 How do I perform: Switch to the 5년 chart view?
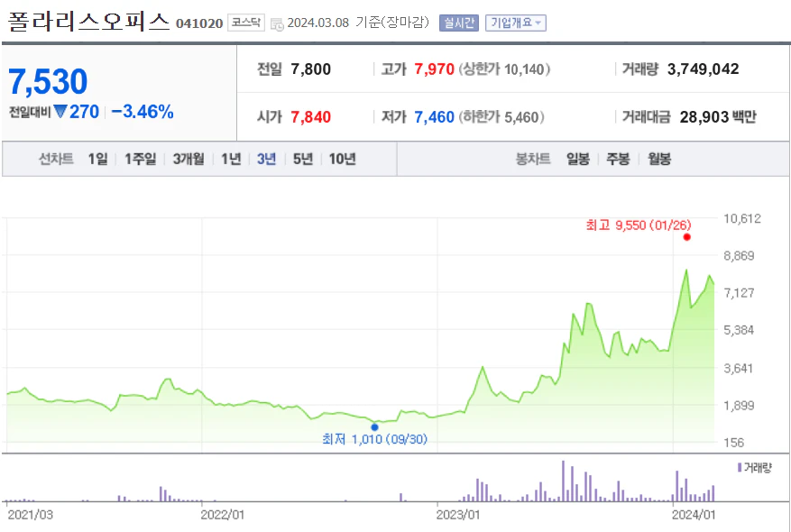[302, 158]
